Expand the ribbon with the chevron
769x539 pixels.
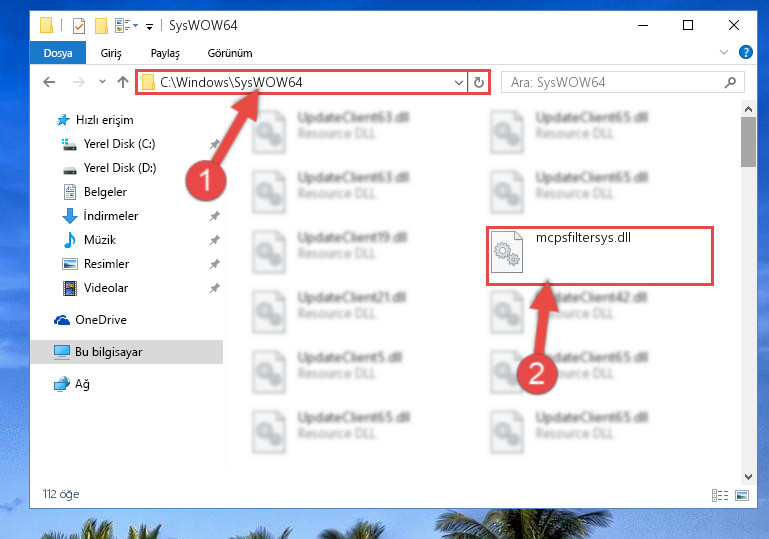(x=724, y=52)
